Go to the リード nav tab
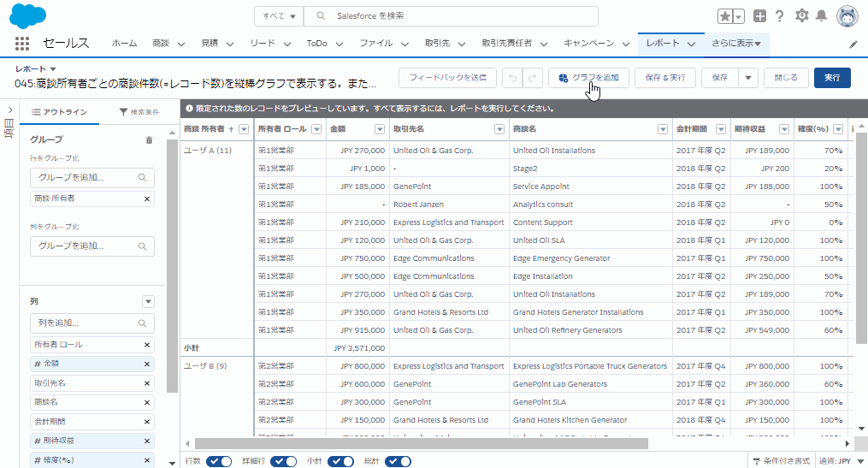Viewport: 868px width, 468px height. (x=263, y=43)
